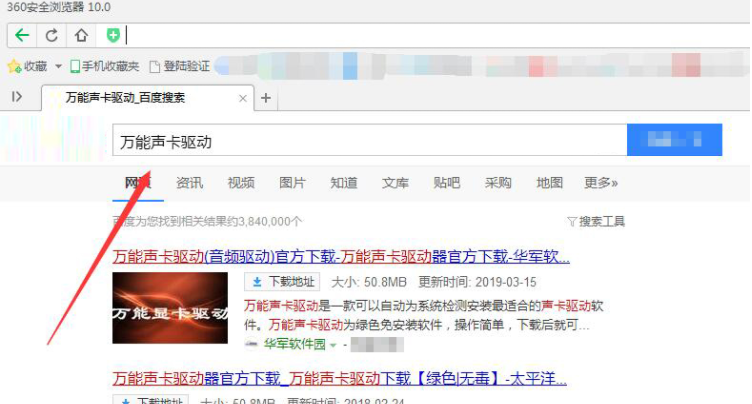Click the 万能声卡驱动 search input box
Viewport: 752px width, 404px height.
coord(368,141)
